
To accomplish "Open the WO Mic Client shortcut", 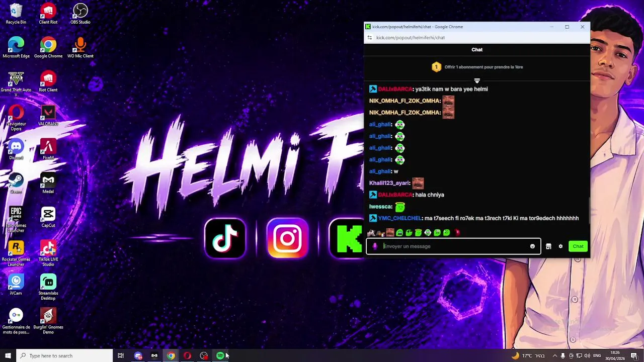I will (x=80, y=48).
